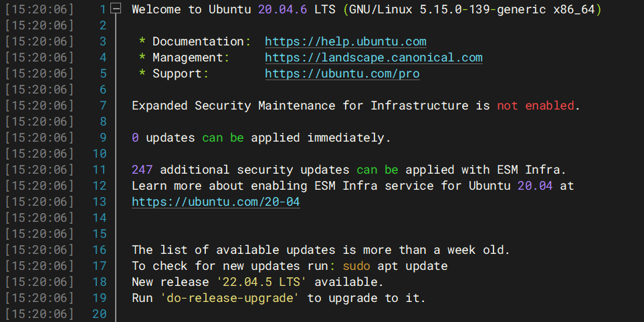Click the '247' security updates count
Image resolution: width=644 pixels, height=322 pixels.
click(142, 170)
